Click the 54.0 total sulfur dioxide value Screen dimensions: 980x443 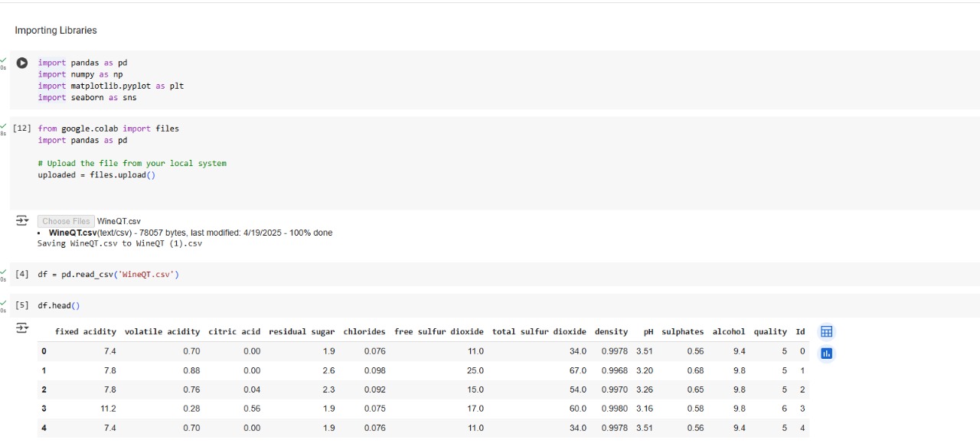[577, 389]
